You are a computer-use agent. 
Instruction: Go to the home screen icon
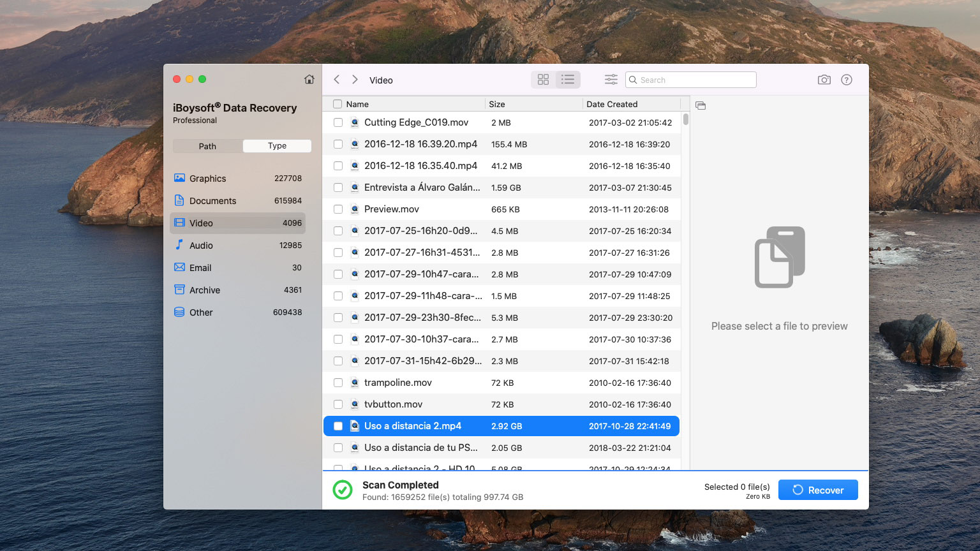pyautogui.click(x=309, y=80)
